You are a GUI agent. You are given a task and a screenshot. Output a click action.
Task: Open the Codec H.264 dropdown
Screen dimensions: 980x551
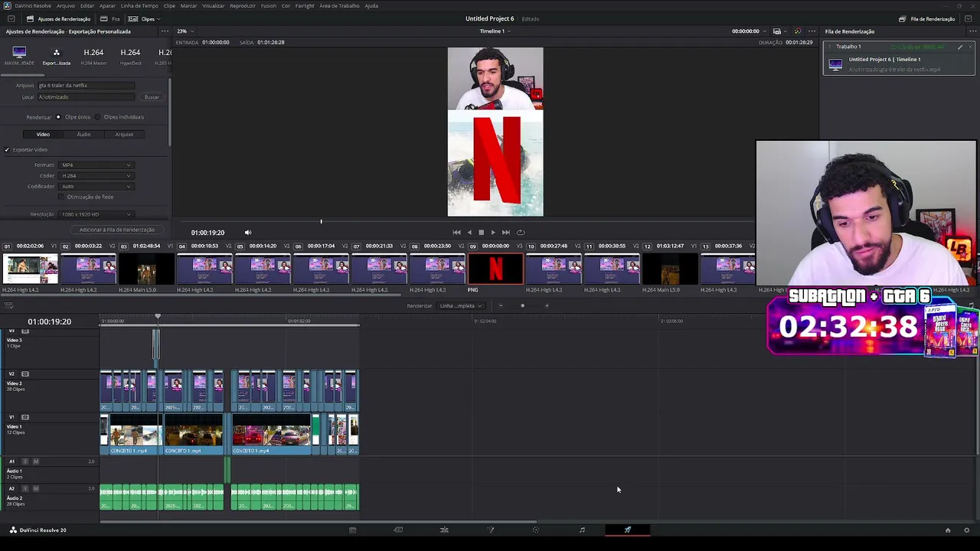click(96, 176)
